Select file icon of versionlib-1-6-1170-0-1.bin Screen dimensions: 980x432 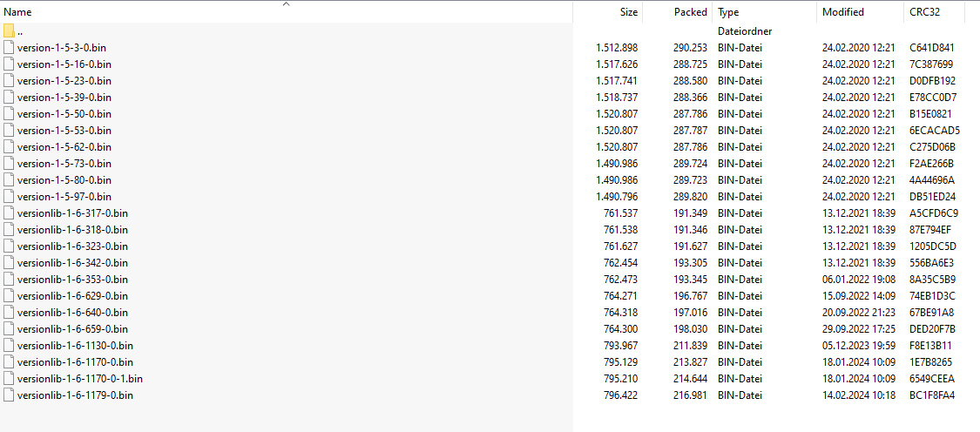point(8,379)
